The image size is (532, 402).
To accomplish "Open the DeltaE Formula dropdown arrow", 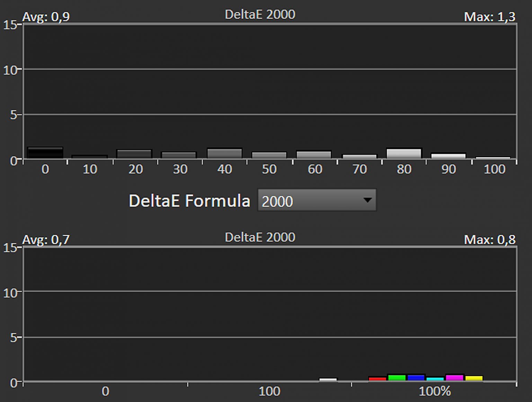I will coord(367,200).
